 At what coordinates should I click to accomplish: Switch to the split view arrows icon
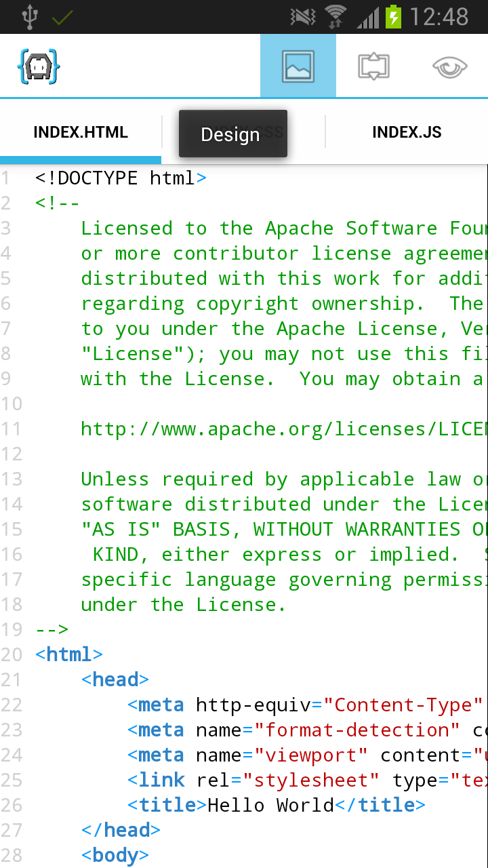tap(373, 66)
